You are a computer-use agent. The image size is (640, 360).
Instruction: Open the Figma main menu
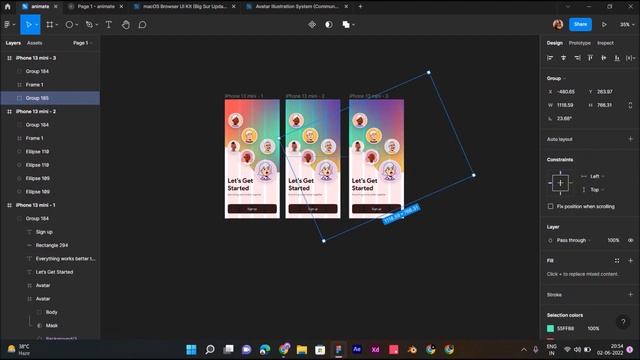(x=7, y=24)
